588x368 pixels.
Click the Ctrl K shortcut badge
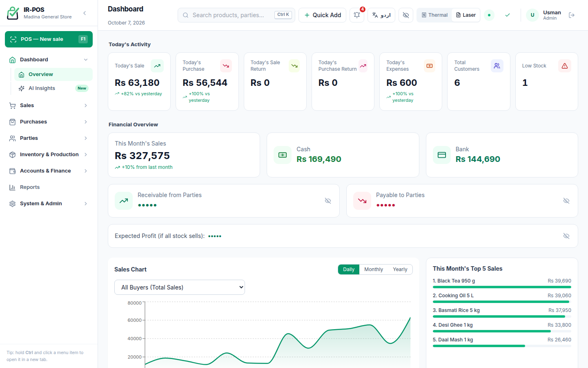pyautogui.click(x=283, y=15)
